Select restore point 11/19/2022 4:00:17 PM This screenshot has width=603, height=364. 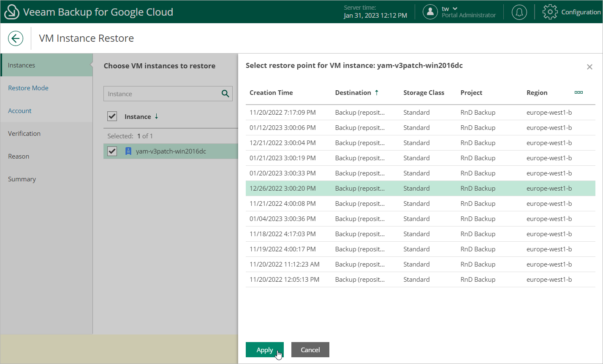[x=421, y=249]
